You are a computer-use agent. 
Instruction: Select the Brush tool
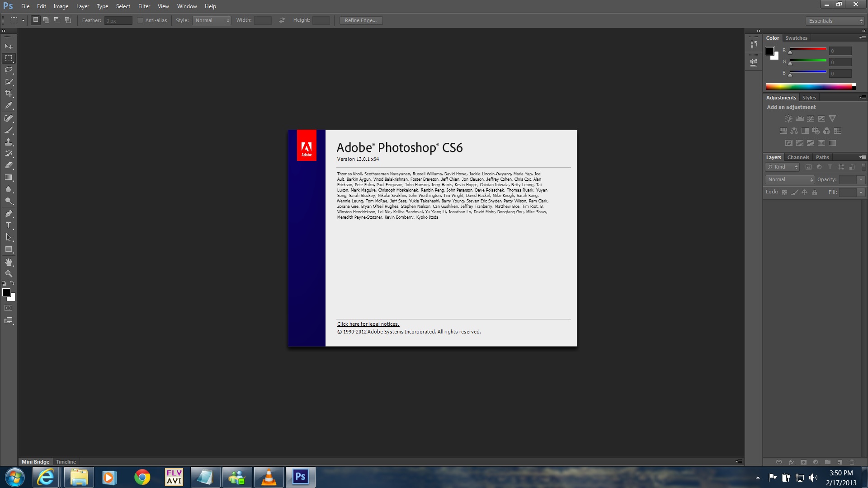click(8, 130)
